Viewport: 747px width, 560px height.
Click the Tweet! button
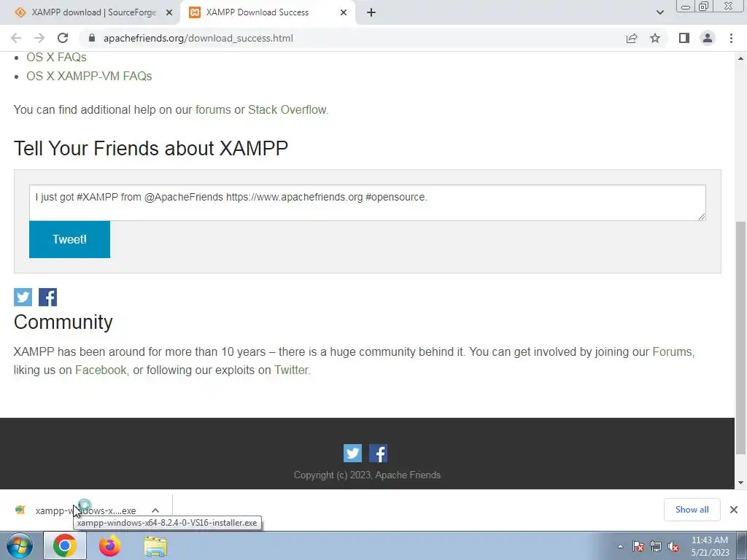[69, 239]
